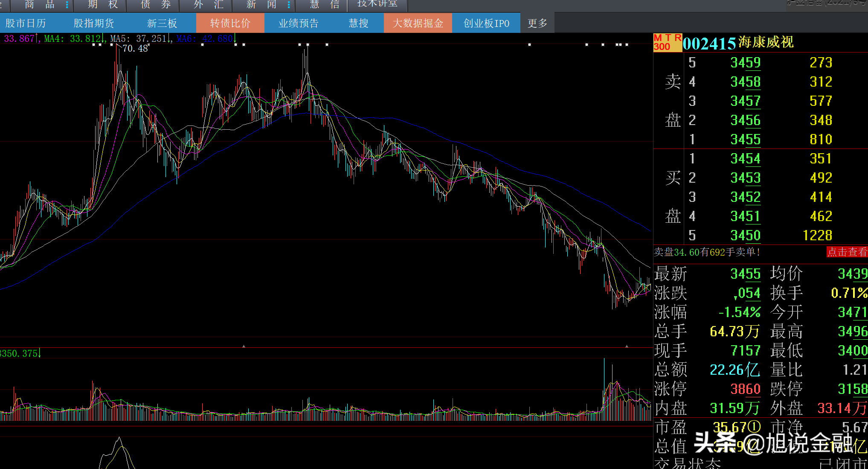The image size is (868, 469).
Task: Click sell level 2 price 3456
Action: pyautogui.click(x=745, y=120)
